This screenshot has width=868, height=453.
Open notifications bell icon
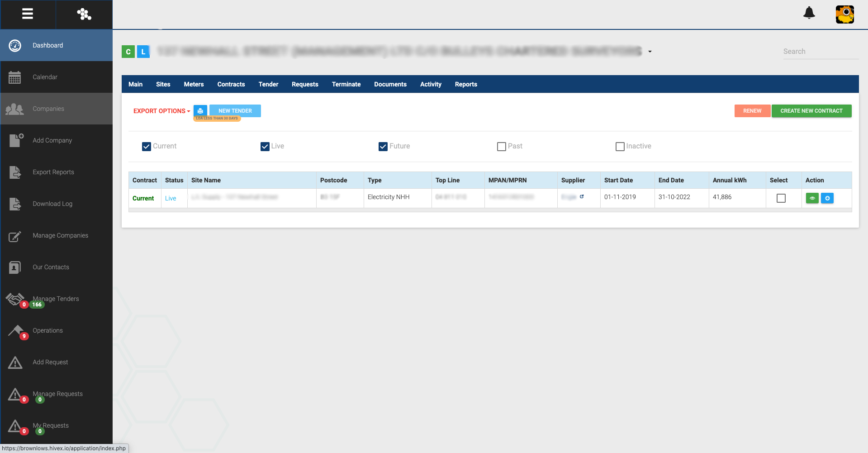809,13
